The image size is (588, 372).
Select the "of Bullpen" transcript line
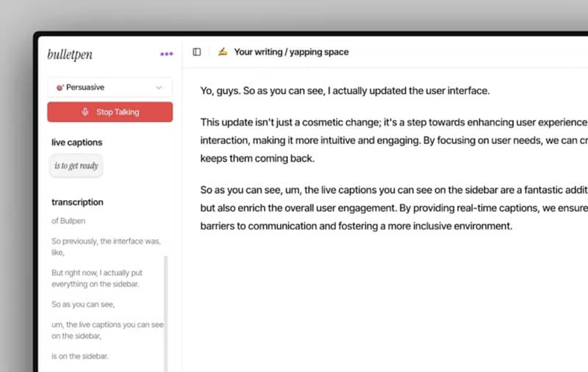pyautogui.click(x=70, y=221)
